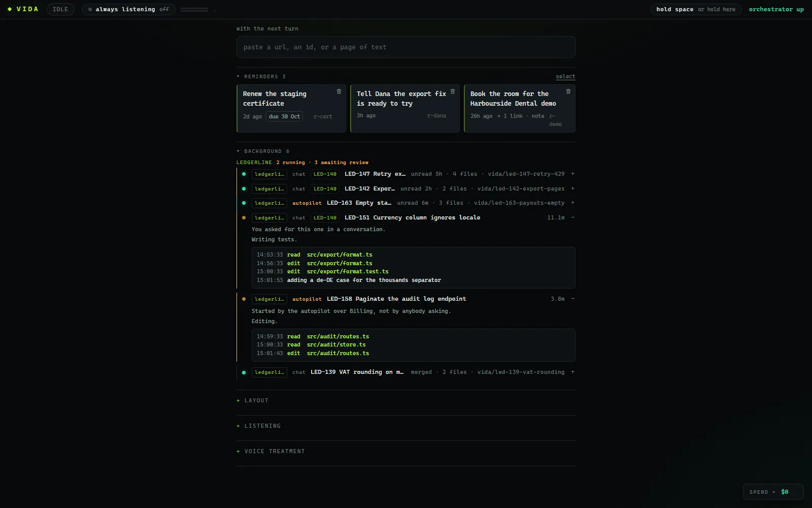The width and height of the screenshot is (812, 508).
Task: Open the Book the room for Harbourside card
Action: tap(520, 108)
